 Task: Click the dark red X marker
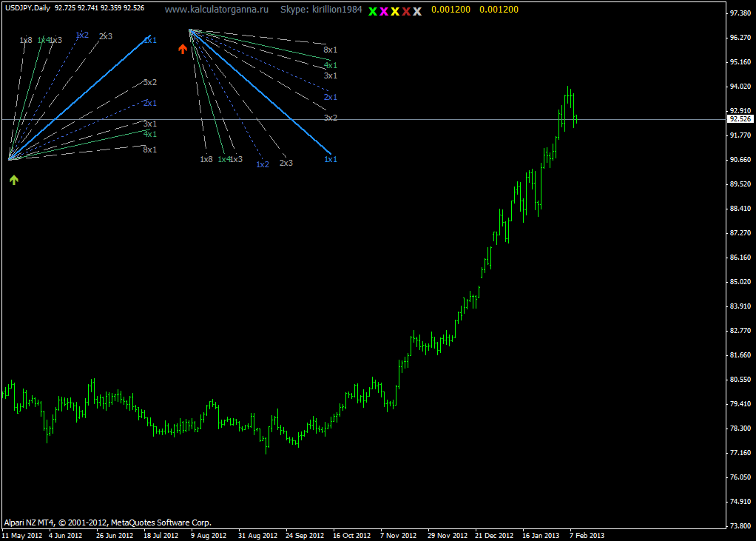[406, 11]
